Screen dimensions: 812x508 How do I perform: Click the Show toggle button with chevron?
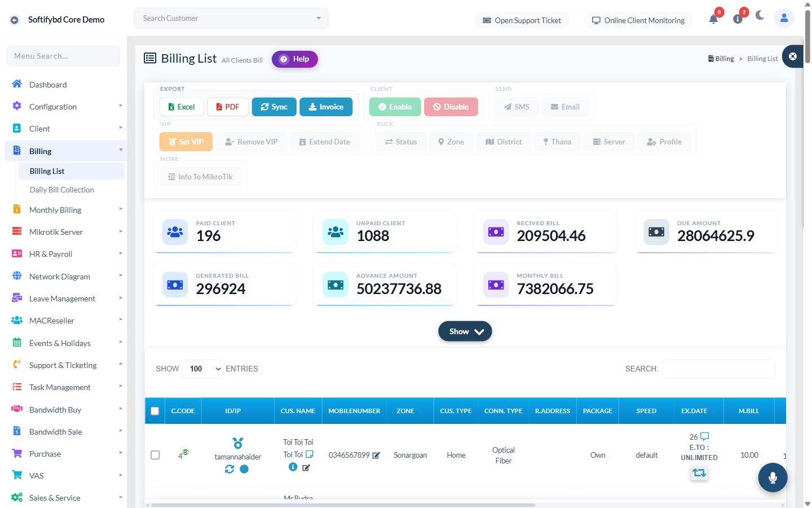click(x=465, y=331)
